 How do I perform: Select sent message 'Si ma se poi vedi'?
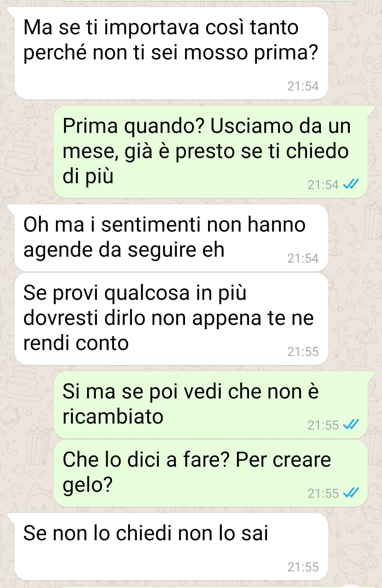coord(210,405)
